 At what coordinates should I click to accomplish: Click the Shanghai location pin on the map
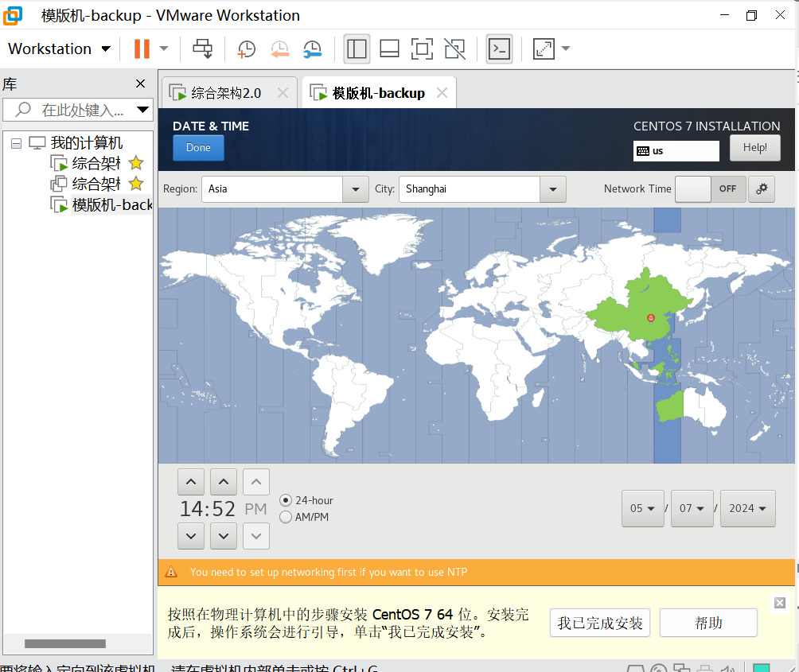651,319
